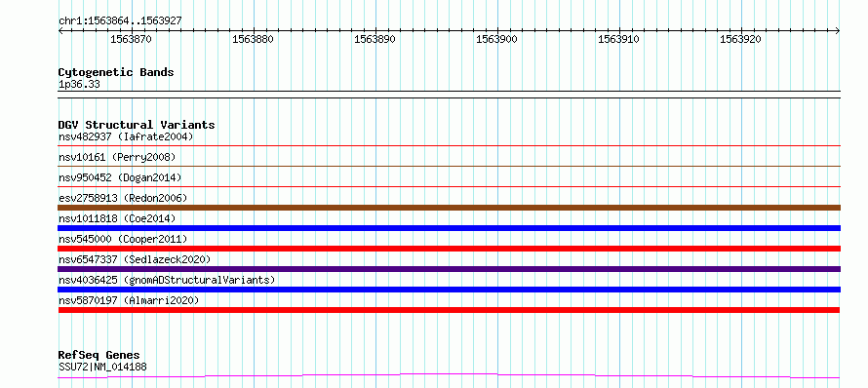Viewport: 868px width, 388px height.
Task: Select the Cytogenetic Bands track title
Action: (x=116, y=72)
